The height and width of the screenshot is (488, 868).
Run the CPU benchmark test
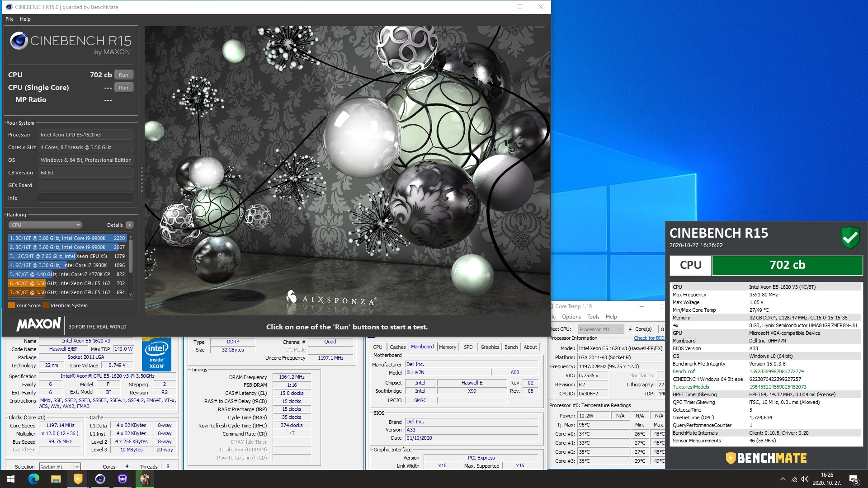click(x=123, y=75)
